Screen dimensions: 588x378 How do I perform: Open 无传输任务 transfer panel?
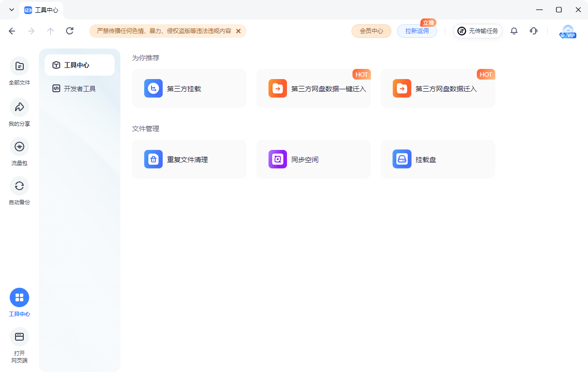[x=477, y=31]
